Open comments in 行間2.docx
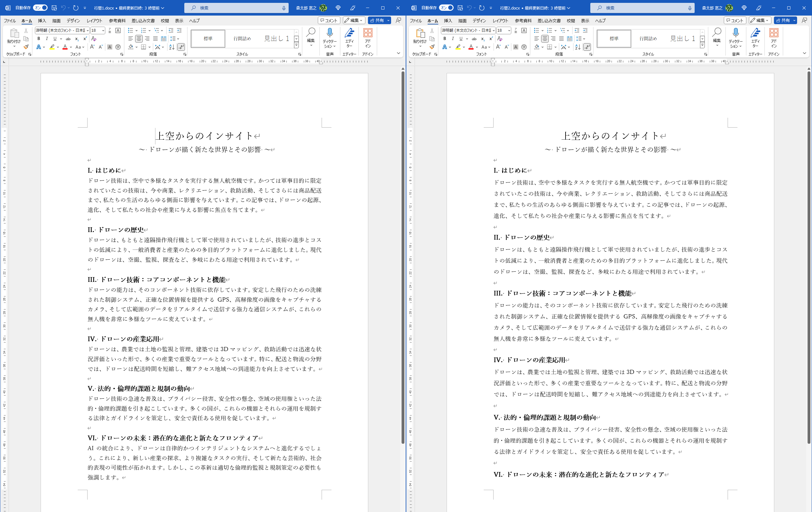The width and height of the screenshot is (812, 512). [x=736, y=20]
